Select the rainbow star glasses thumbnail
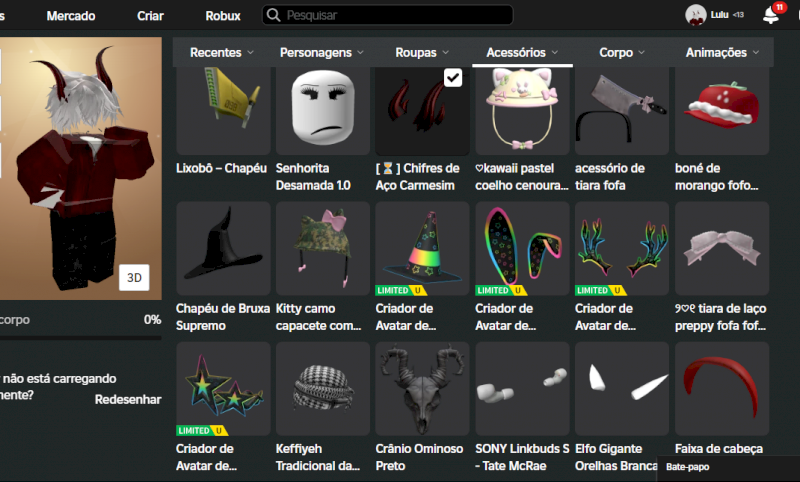This screenshot has width=800, height=482. click(223, 389)
